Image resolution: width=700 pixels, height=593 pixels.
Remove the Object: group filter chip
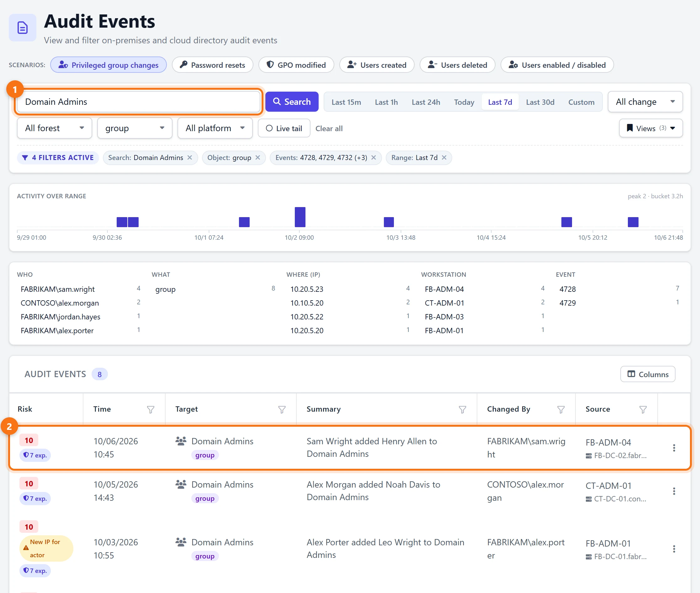tap(258, 158)
